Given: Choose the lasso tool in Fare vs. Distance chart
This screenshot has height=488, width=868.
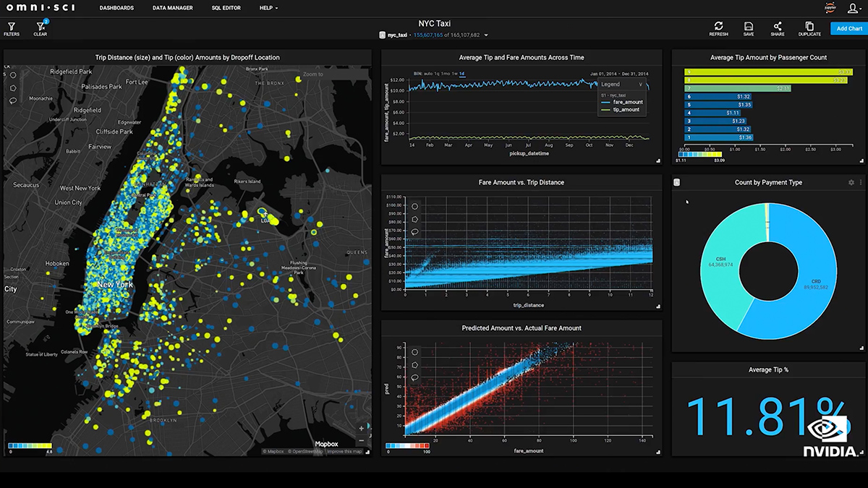Looking at the screenshot, I should [x=415, y=231].
